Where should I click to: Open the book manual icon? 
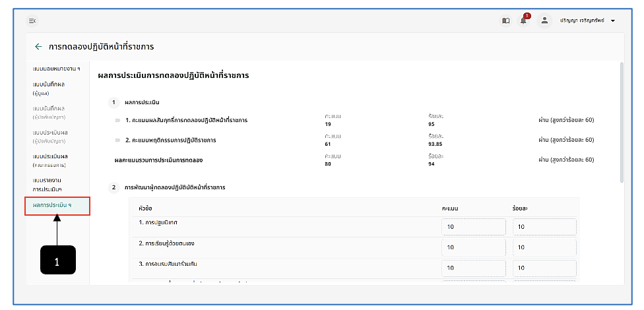506,21
